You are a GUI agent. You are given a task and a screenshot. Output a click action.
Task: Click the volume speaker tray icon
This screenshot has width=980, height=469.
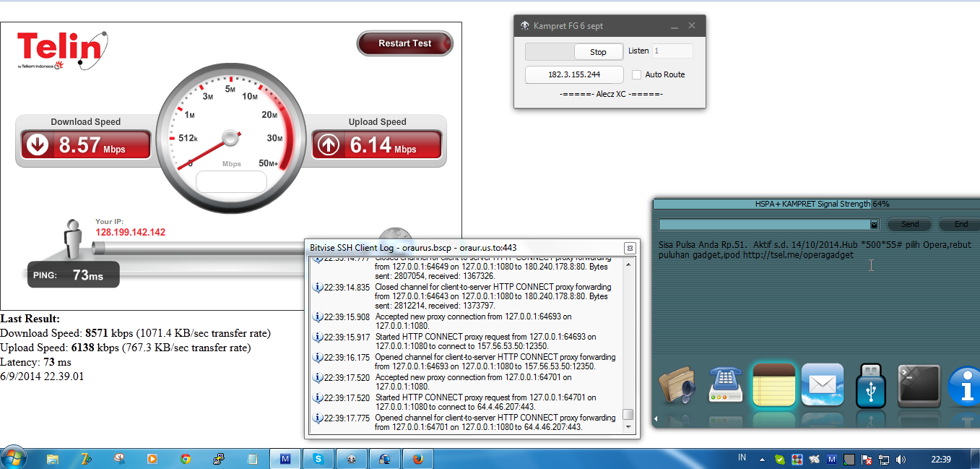(901, 459)
